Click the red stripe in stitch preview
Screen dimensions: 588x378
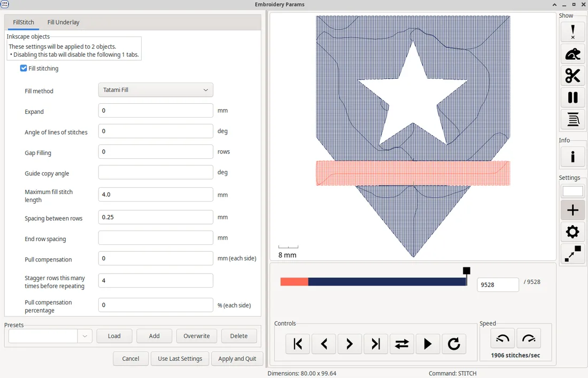click(x=413, y=173)
